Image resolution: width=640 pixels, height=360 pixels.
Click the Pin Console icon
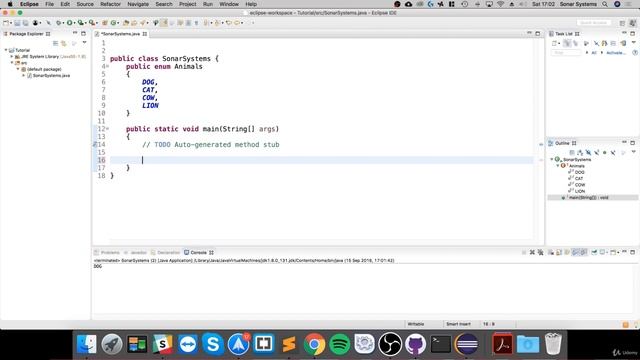(594, 253)
